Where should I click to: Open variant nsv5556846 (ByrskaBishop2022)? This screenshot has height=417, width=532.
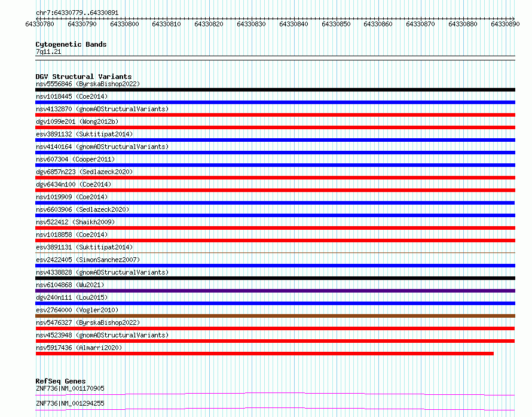87,84
